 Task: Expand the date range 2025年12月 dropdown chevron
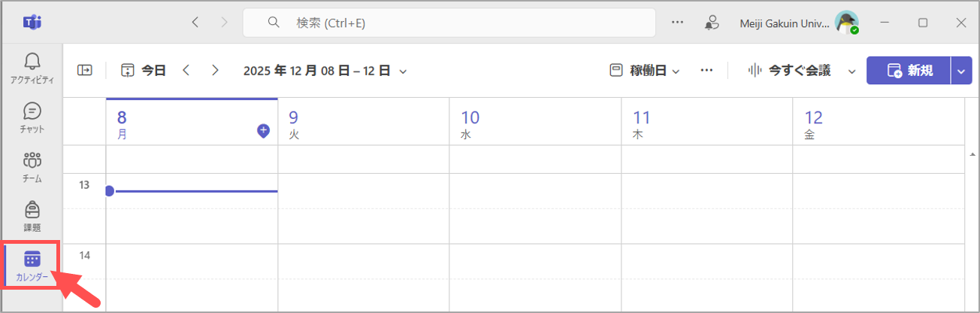[403, 71]
